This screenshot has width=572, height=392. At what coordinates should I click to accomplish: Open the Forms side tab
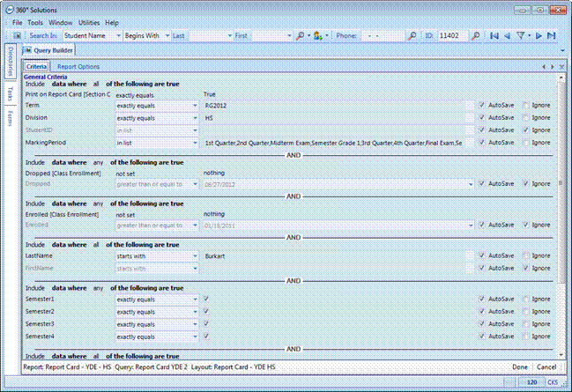[x=11, y=118]
